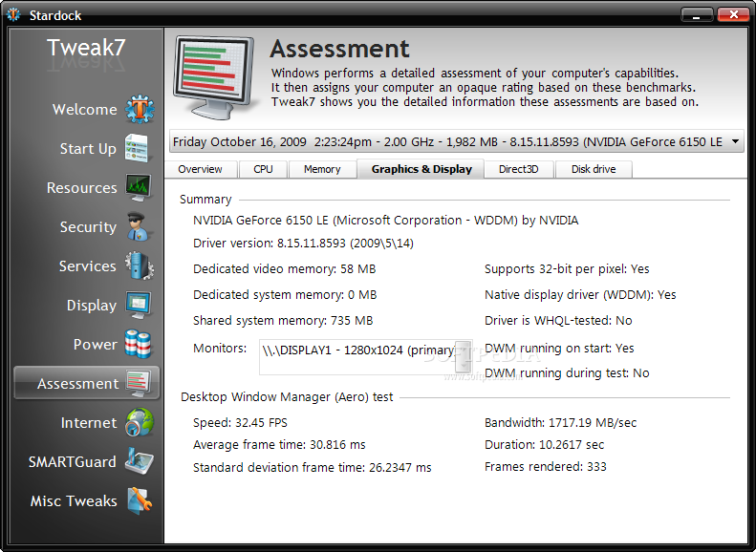Viewport: 756px width, 552px height.
Task: Expand the assessment date dropdown arrow
Action: [x=735, y=141]
